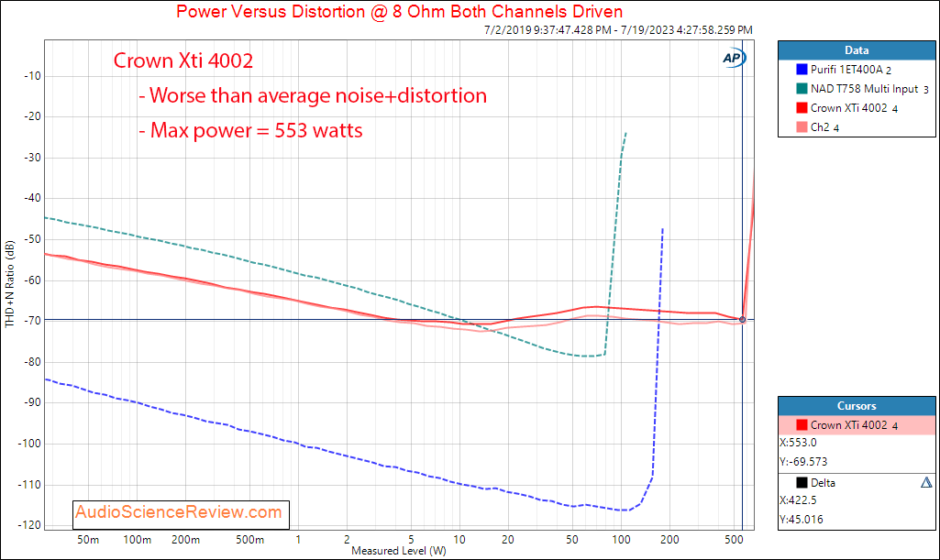Select the NAD T758 Multi Input legend entry
This screenshot has height=560, width=940.
pos(869,89)
